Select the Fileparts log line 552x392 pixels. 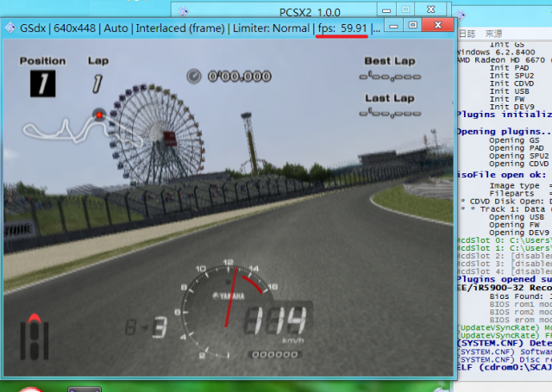click(521, 193)
